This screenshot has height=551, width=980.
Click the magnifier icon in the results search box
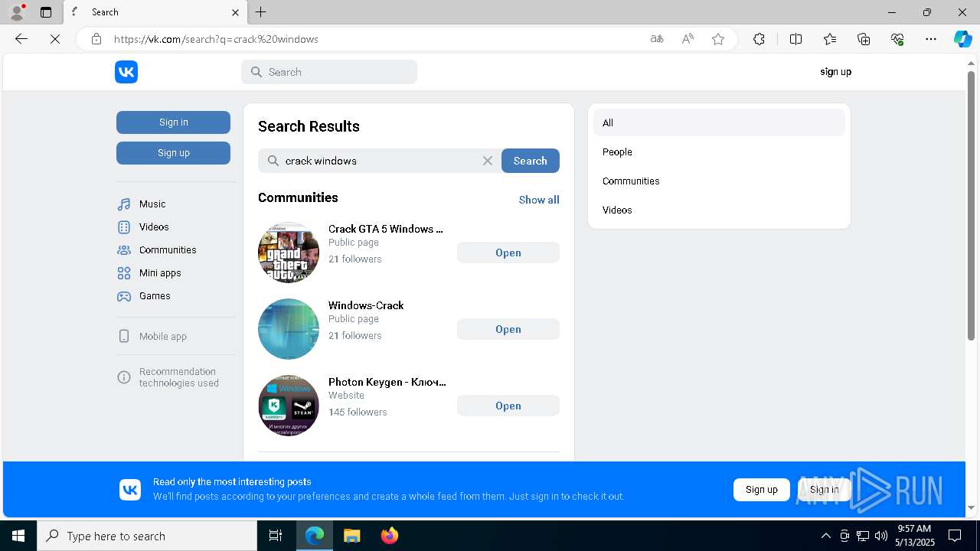pyautogui.click(x=273, y=161)
